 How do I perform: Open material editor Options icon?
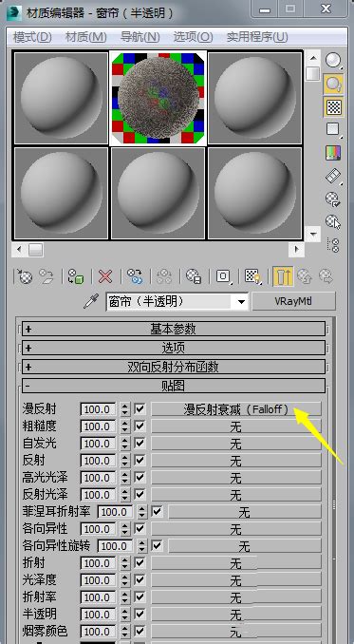tap(334, 199)
